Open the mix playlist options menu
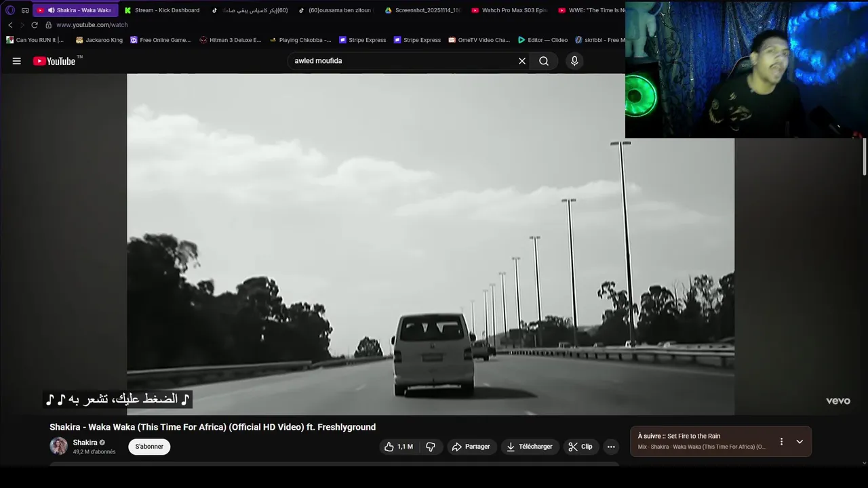Screen dimensions: 868x488 pyautogui.click(x=781, y=441)
